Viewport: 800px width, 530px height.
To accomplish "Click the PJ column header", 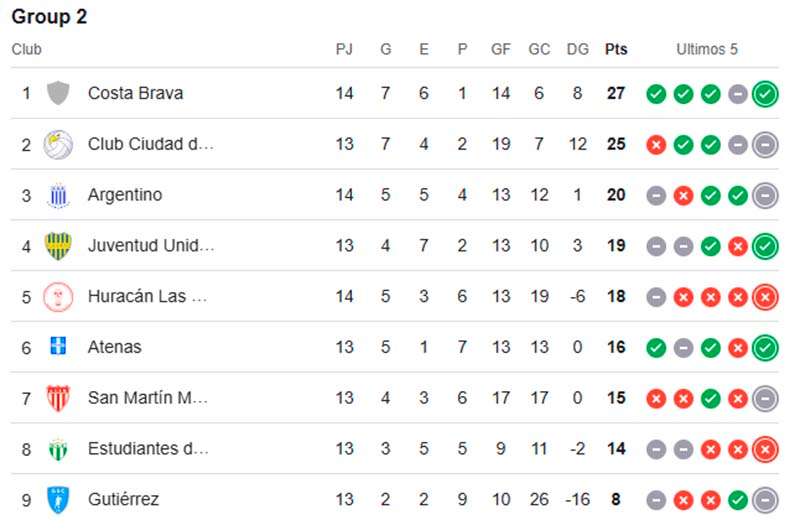I will 344,49.
